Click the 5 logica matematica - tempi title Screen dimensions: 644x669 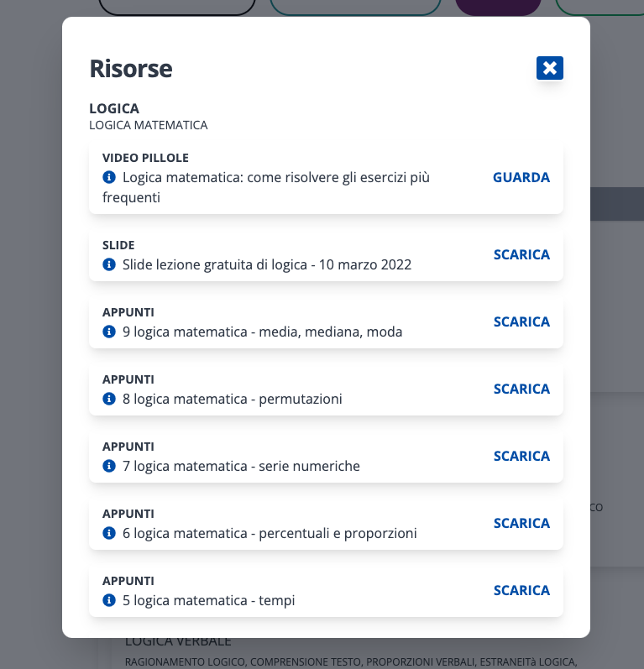208,601
